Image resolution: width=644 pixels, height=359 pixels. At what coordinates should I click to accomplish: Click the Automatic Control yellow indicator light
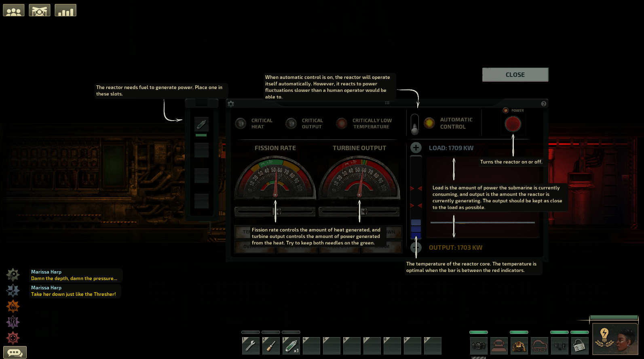click(x=429, y=123)
